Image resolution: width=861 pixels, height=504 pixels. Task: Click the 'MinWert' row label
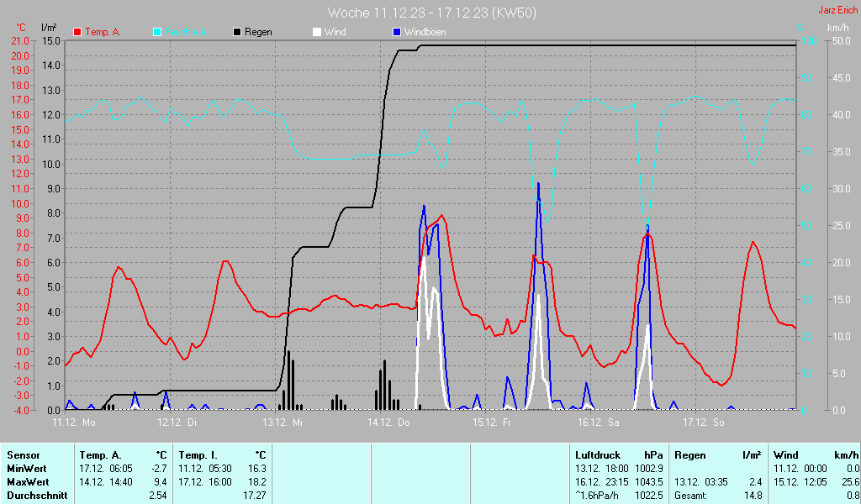tap(26, 469)
